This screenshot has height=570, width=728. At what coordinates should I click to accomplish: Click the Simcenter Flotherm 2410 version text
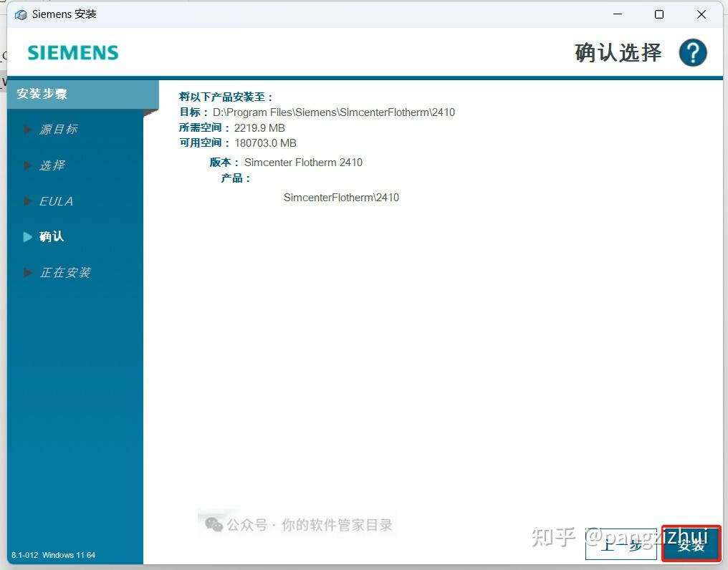pos(303,162)
